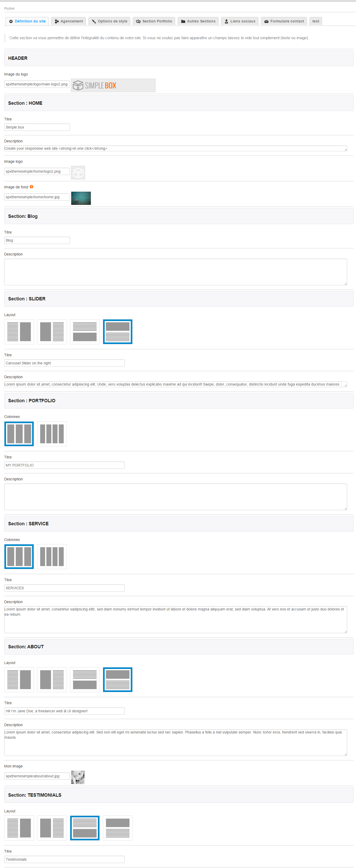
Task: Choose four-column layout in Service section
Action: [x=52, y=556]
